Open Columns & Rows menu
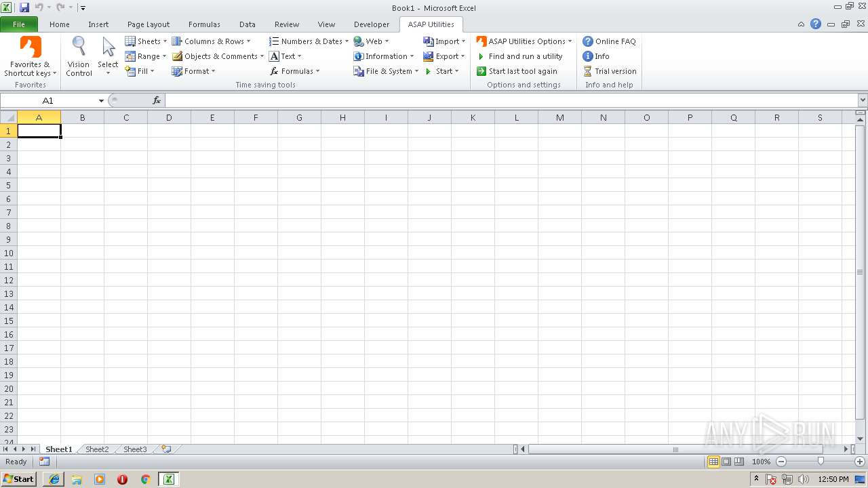This screenshot has height=488, width=868. click(x=211, y=41)
